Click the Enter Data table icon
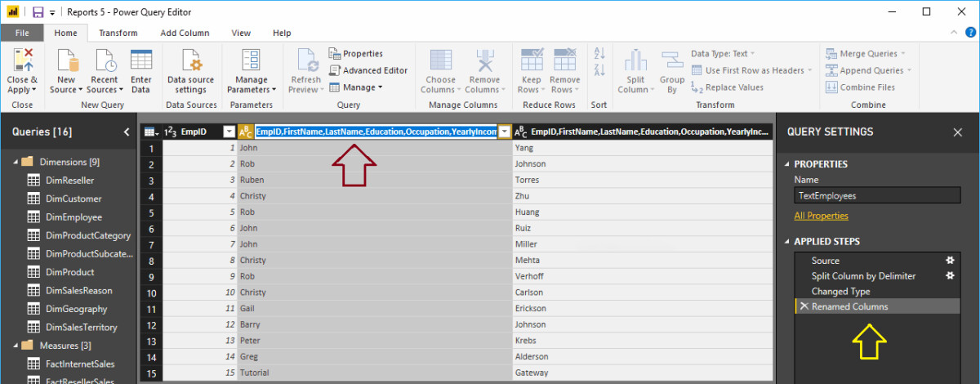 141,60
